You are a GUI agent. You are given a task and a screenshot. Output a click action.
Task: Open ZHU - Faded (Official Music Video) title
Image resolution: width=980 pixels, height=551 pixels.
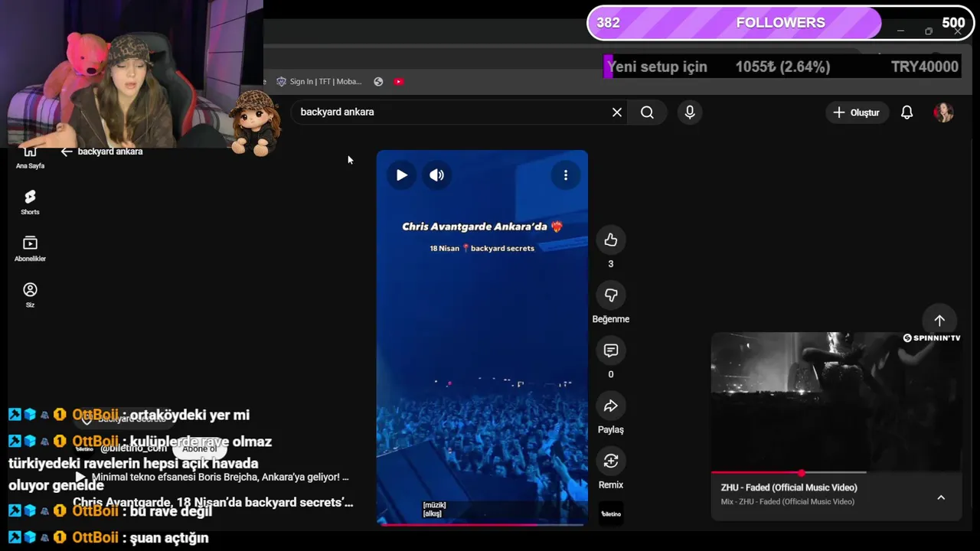tap(789, 487)
